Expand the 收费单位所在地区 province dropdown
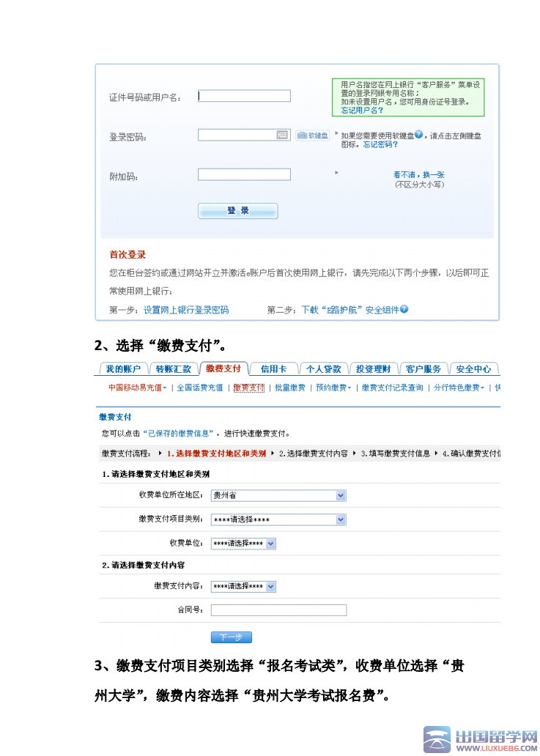540x756 pixels. 341,496
